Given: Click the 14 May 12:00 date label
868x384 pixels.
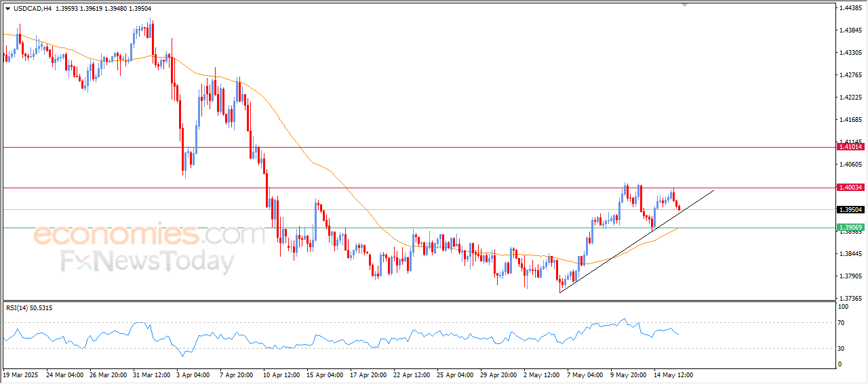Looking at the screenshot, I should (673, 375).
